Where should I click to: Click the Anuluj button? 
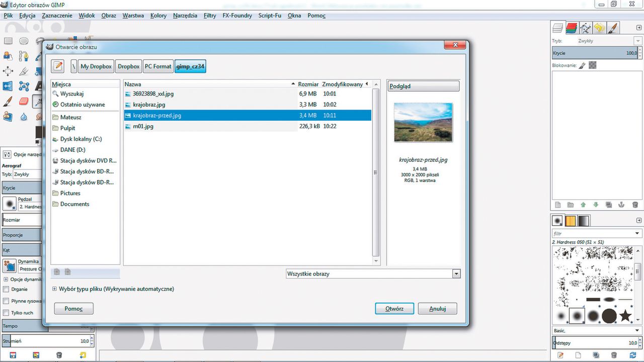[437, 309]
